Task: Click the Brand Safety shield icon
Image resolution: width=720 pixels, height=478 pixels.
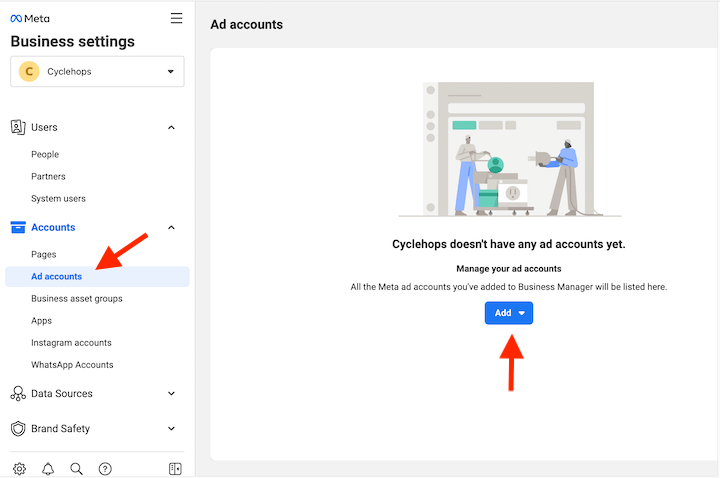Action: [18, 428]
